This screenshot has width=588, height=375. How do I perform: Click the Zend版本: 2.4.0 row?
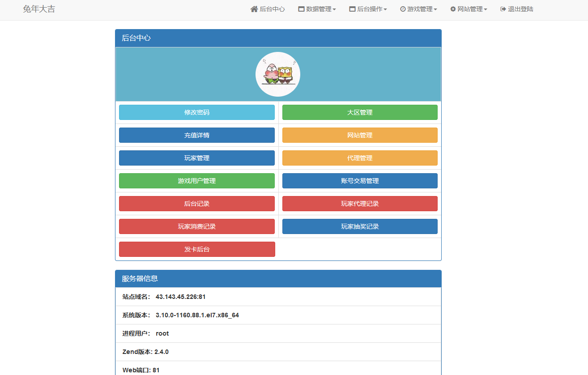(278, 352)
